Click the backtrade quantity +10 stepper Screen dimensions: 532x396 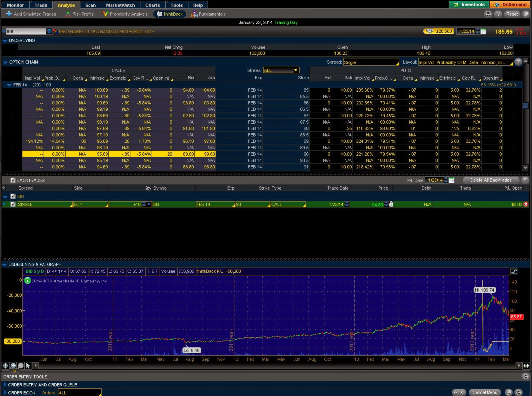[x=144, y=204]
